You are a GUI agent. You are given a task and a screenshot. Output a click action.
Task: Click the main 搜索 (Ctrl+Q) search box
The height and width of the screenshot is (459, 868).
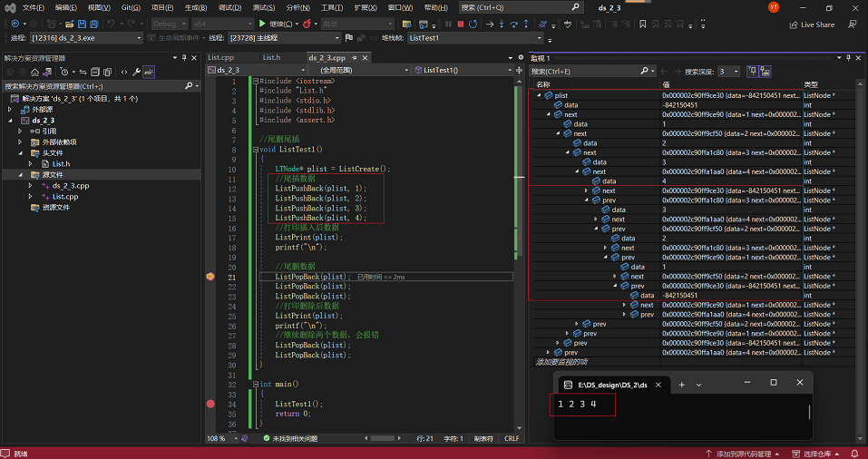521,7
